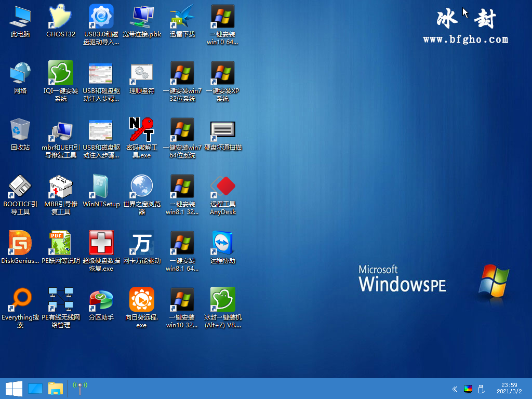Click the wireless network antenna taskbar icon
The image size is (532, 399).
80,389
